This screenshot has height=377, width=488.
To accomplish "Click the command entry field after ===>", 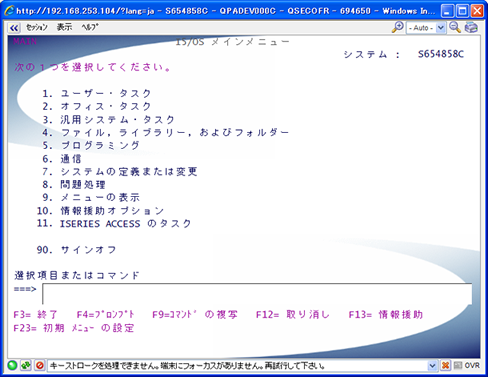I will pyautogui.click(x=257, y=294).
